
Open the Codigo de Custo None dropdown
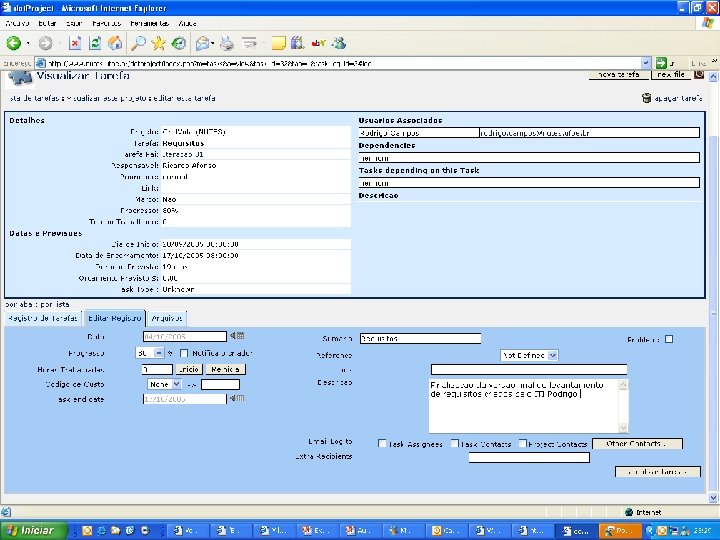[x=176, y=384]
